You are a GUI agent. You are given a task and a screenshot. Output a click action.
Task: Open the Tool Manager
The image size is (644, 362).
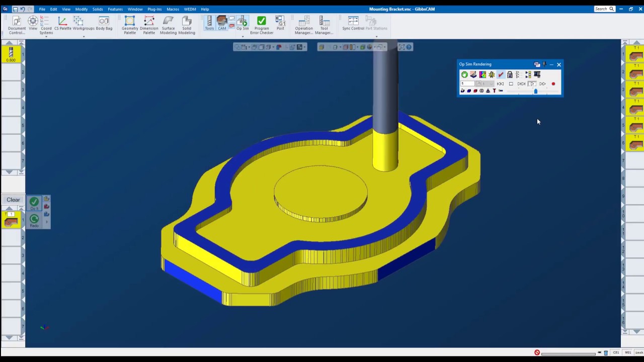(324, 25)
